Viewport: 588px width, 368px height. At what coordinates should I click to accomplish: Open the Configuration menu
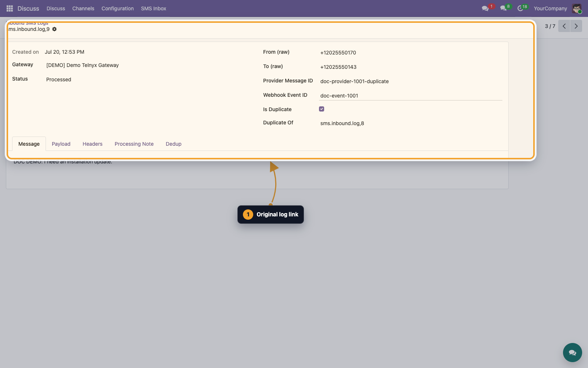click(x=118, y=8)
